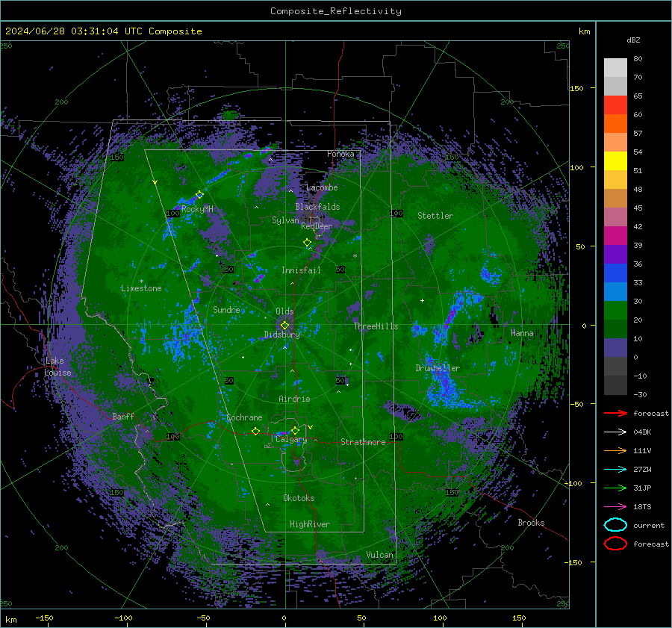Screen dimensions: 672x628
Task: Click the RockyMH label
Action: 197,209
